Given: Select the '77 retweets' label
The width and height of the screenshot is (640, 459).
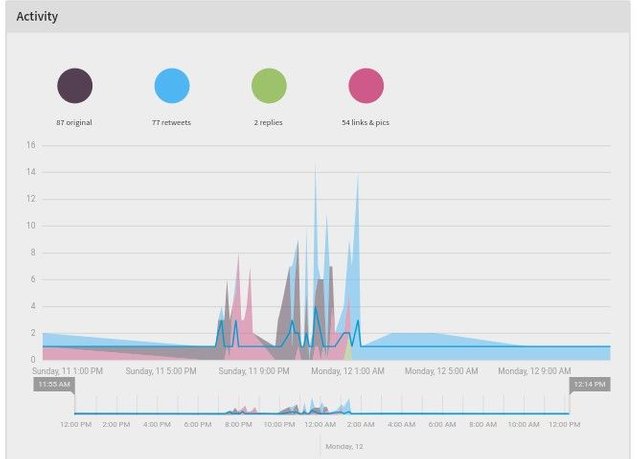Looking at the screenshot, I should [x=171, y=122].
